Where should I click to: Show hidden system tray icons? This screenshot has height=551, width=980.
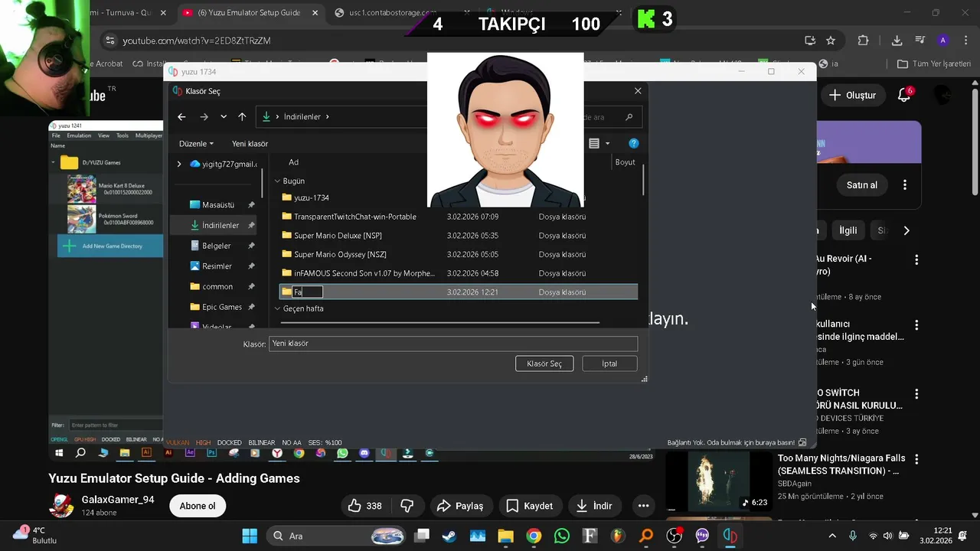(833, 536)
